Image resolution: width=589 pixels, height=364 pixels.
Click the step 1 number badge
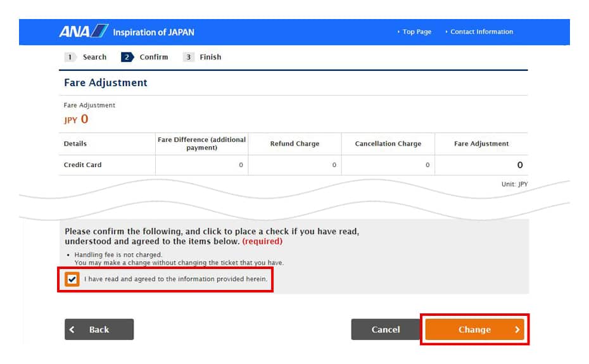(70, 57)
